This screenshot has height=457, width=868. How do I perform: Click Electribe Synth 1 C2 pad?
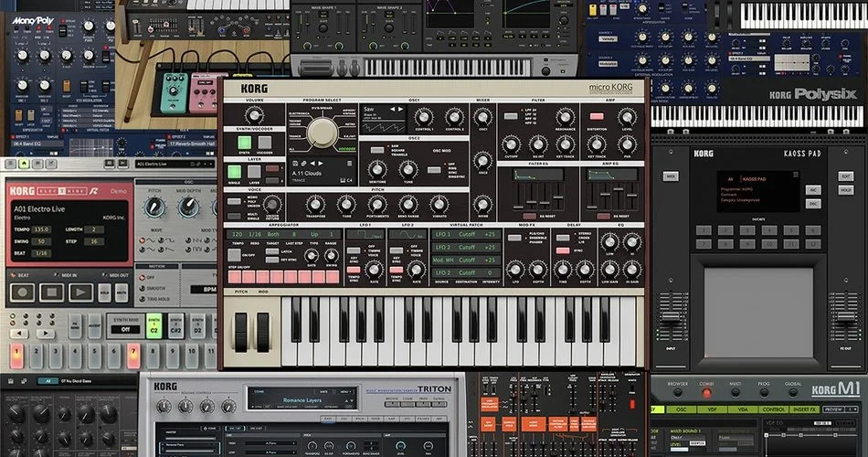tap(153, 325)
